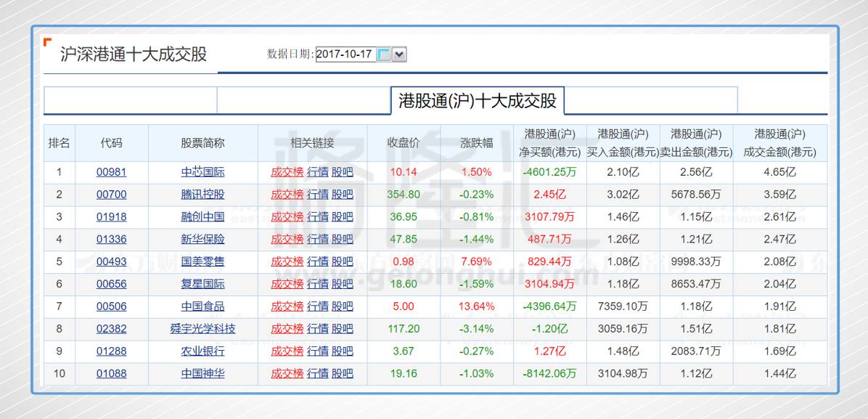The height and width of the screenshot is (419, 868).
Task: Open the 融创中国 stock name link
Action: coord(202,216)
